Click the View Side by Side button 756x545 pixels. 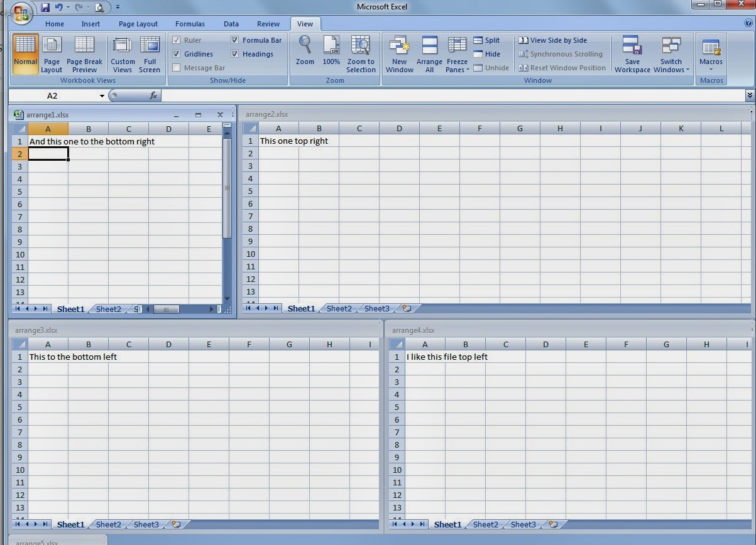pos(553,40)
